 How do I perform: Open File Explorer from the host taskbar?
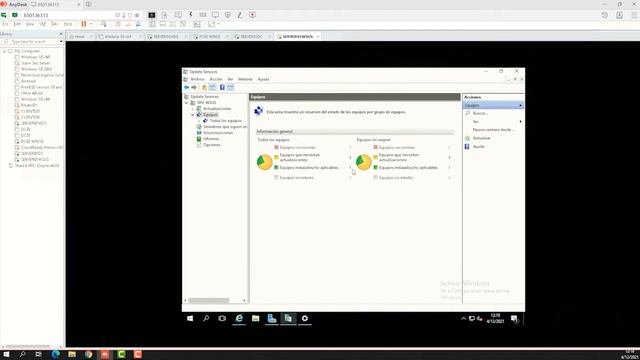pyautogui.click(x=72, y=354)
